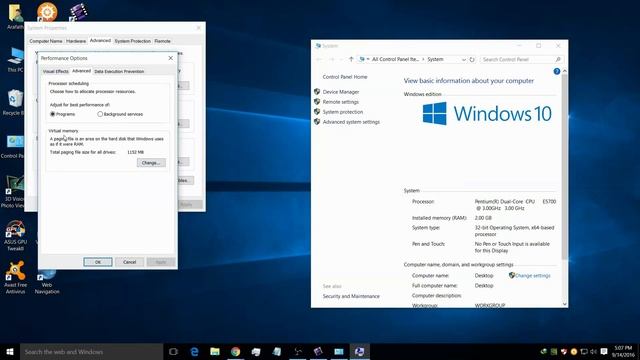This screenshot has width=640, height=360.
Task: Select the Background services radio button
Action: point(100,114)
